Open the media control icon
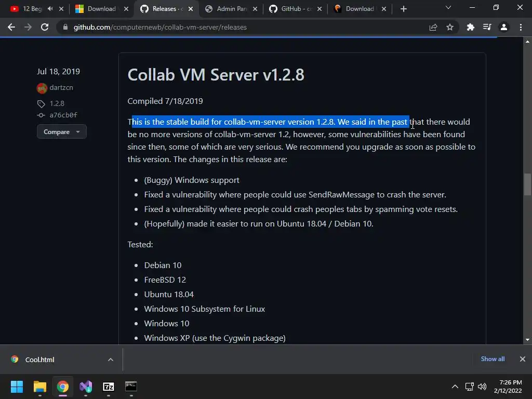Screen dimensions: 532x399 click(487, 27)
